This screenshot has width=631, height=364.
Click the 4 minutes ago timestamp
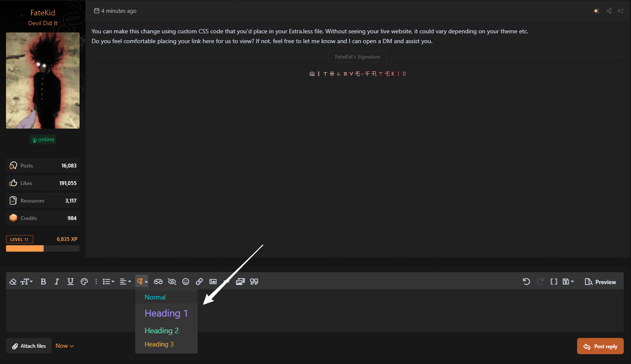click(119, 11)
